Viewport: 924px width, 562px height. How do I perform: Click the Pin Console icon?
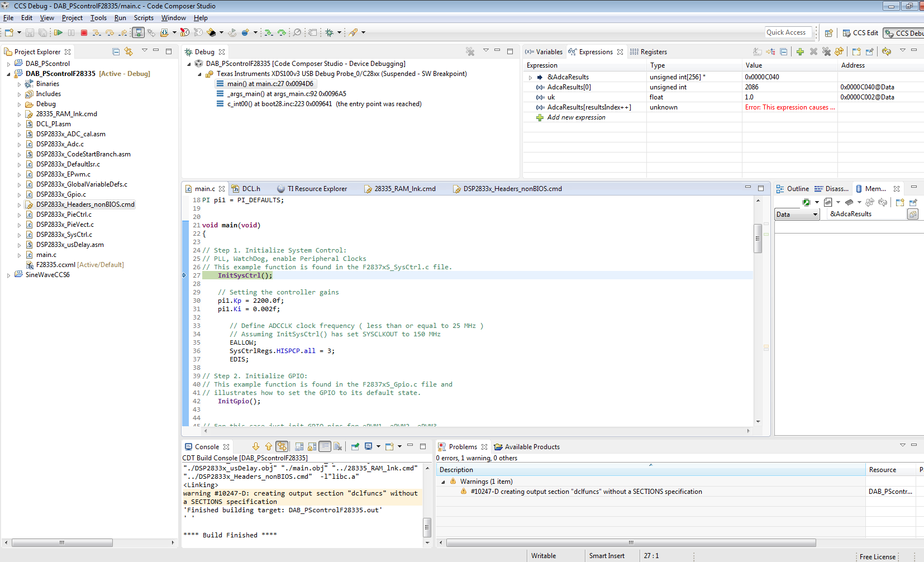[355, 447]
